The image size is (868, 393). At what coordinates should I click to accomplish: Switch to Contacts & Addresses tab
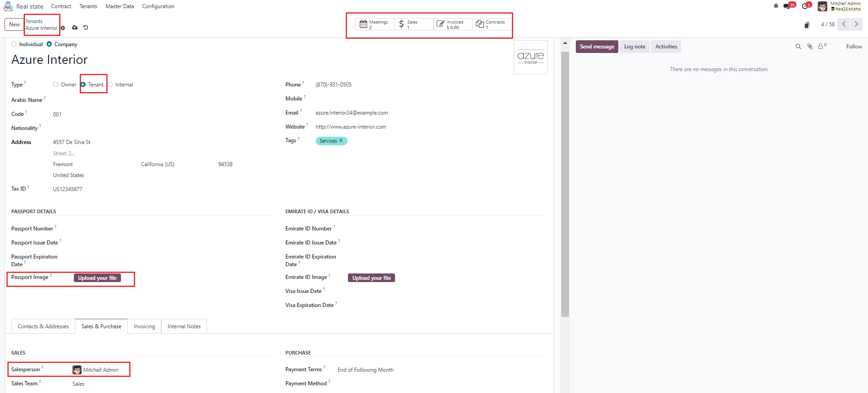[x=43, y=326]
